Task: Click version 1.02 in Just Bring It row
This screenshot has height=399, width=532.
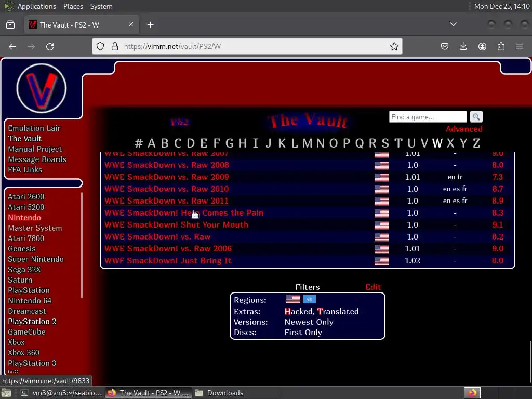Action: pos(412,261)
